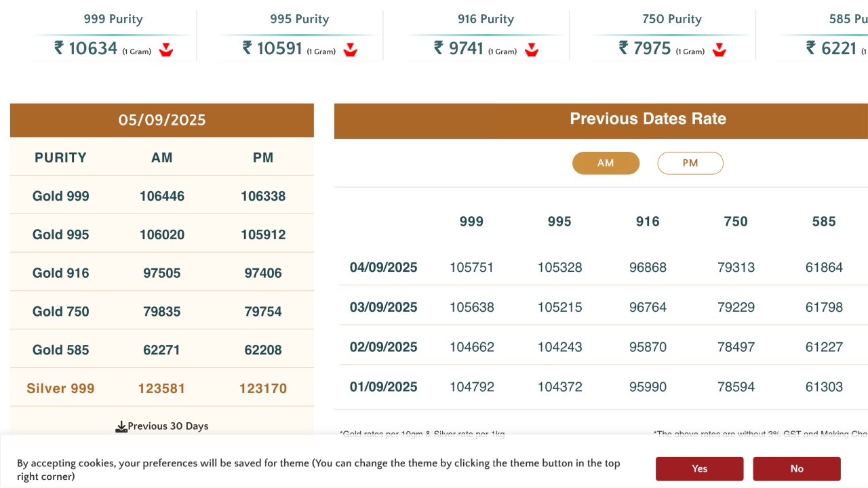This screenshot has width=868, height=488.
Task: Click the Gold 999 row label
Action: (61, 197)
